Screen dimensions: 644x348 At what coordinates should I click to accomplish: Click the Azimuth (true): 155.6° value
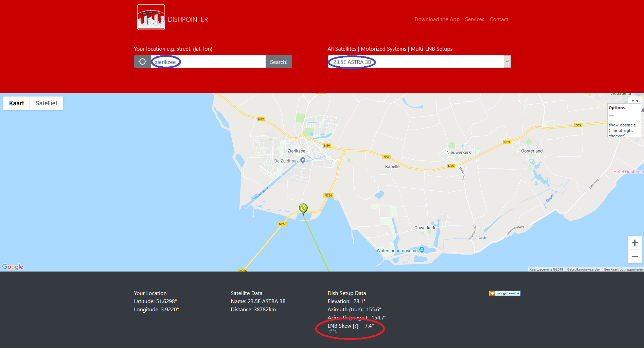click(x=354, y=310)
